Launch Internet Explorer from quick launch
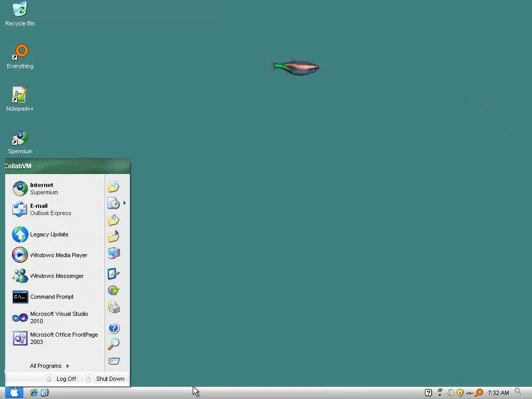The image size is (532, 399). pos(34,393)
